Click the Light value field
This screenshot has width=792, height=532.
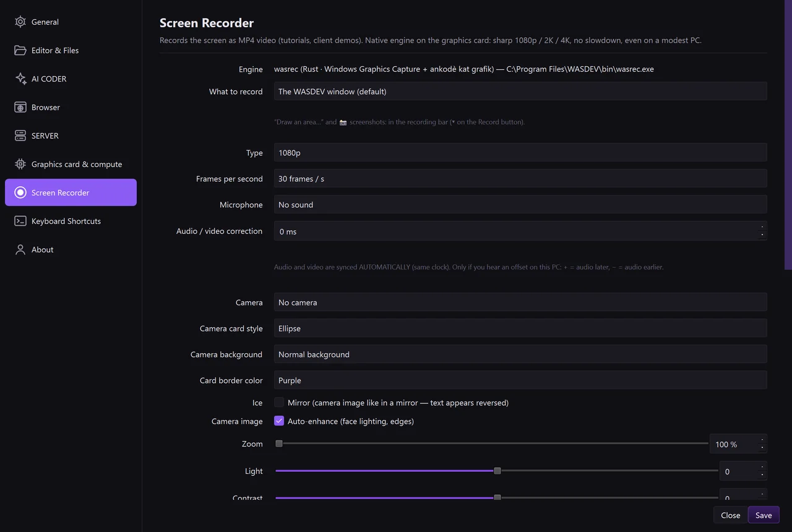click(x=743, y=471)
